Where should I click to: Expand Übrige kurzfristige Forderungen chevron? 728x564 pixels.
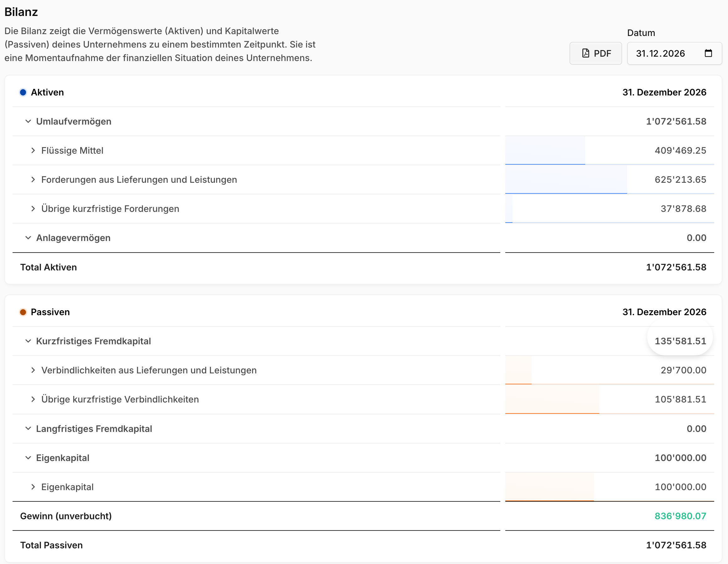[33, 208]
